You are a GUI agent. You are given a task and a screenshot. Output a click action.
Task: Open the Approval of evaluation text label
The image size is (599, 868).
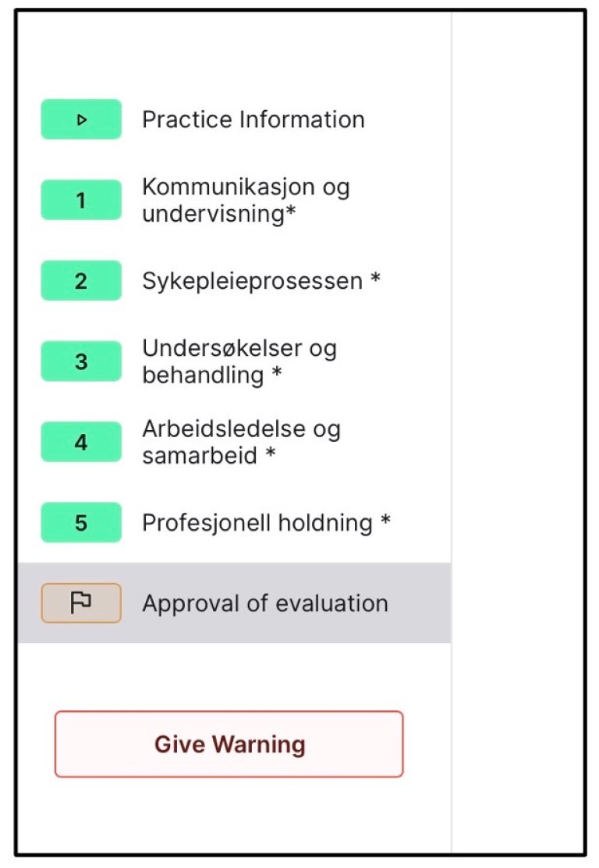[x=264, y=603]
